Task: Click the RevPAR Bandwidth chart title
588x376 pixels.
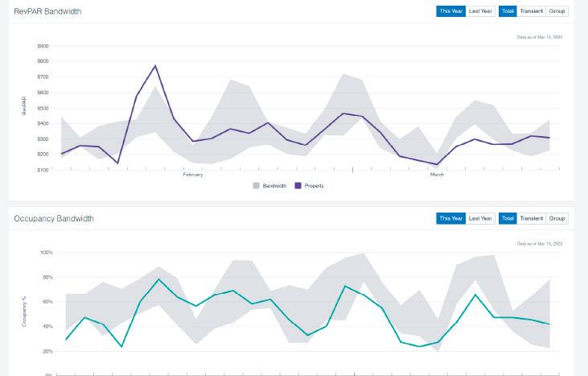Action: (x=47, y=11)
